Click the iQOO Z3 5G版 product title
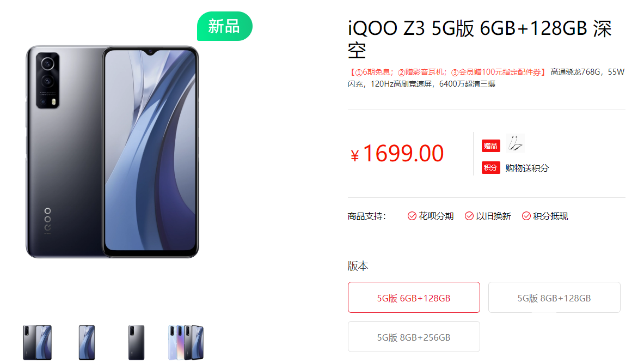This screenshot has width=644, height=363. (480, 40)
